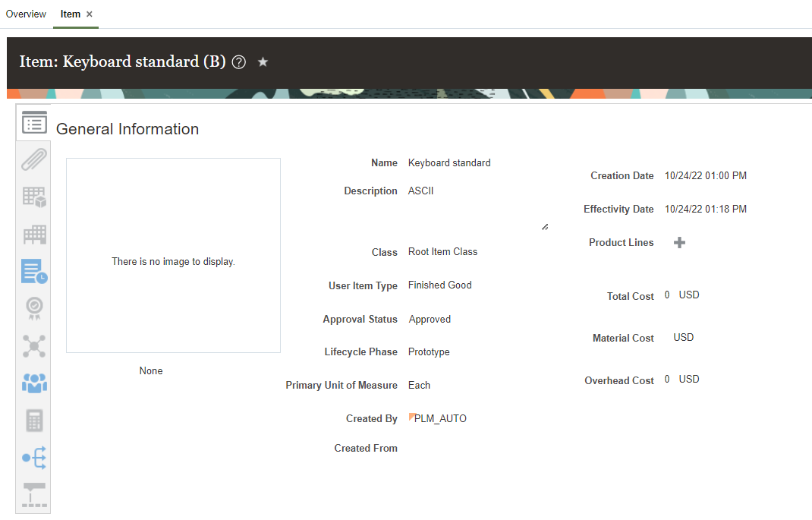This screenshot has width=812, height=520.
Task: Click the Description value ASCII
Action: pos(420,191)
